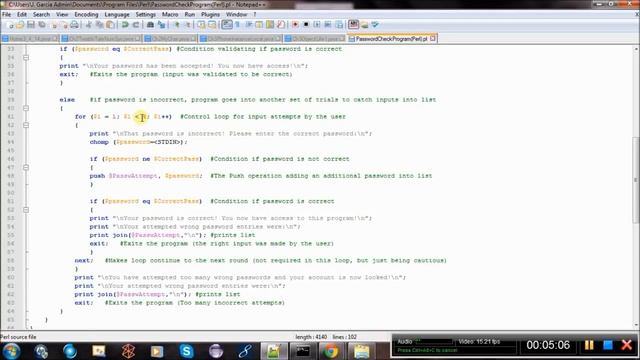Open the file explorer taskbar icon
The width and height of the screenshot is (640, 360).
pyautogui.click(x=361, y=351)
